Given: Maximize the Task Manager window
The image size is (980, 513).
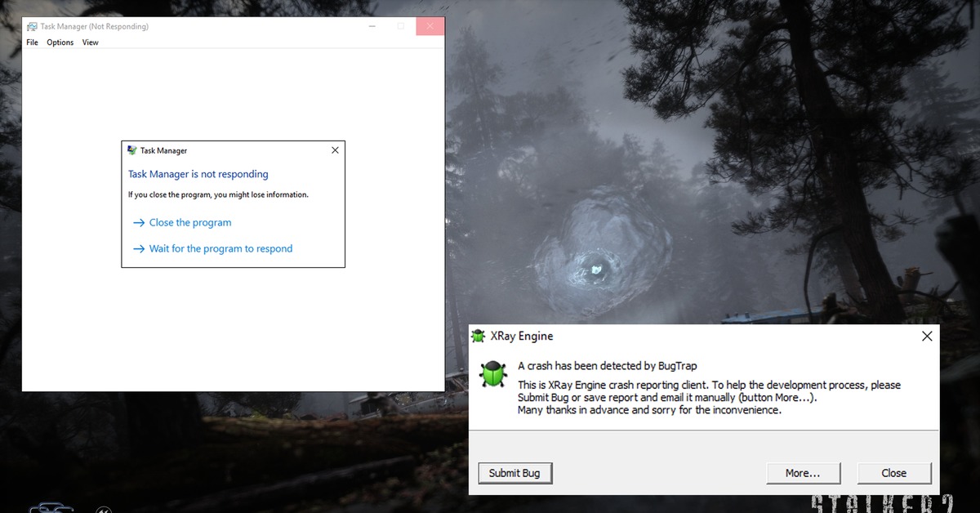Looking at the screenshot, I should [x=400, y=26].
